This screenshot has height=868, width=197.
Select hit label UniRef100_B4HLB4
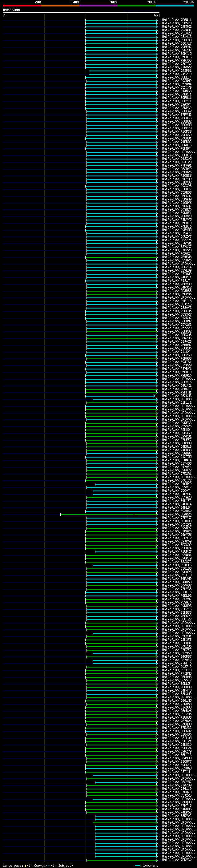[177, 507]
